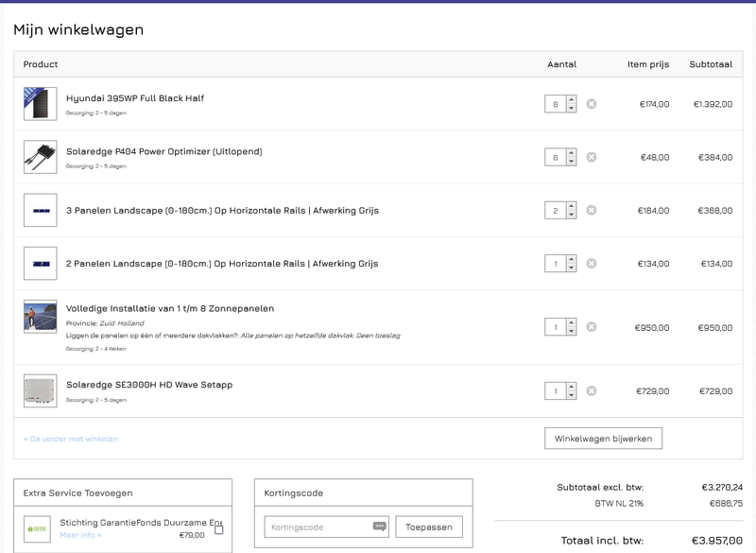This screenshot has height=553, width=756.
Task: Increase the Hyundai 395WP quantity by one
Action: click(x=571, y=100)
